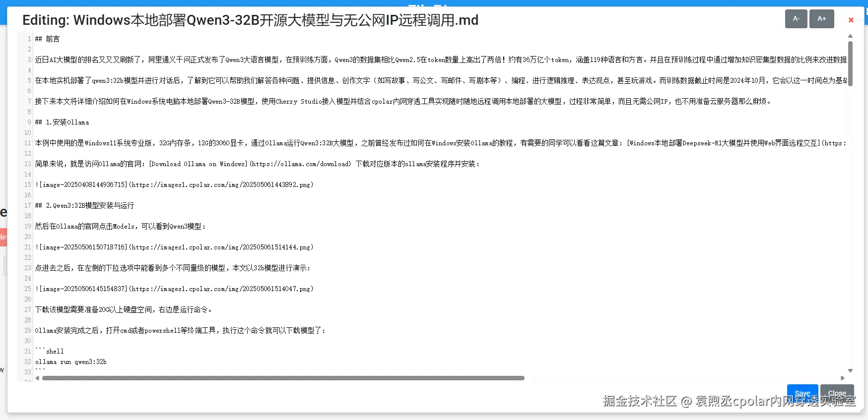
Task: Click the image-20250408144936715 markdown link line
Action: pyautogui.click(x=174, y=184)
